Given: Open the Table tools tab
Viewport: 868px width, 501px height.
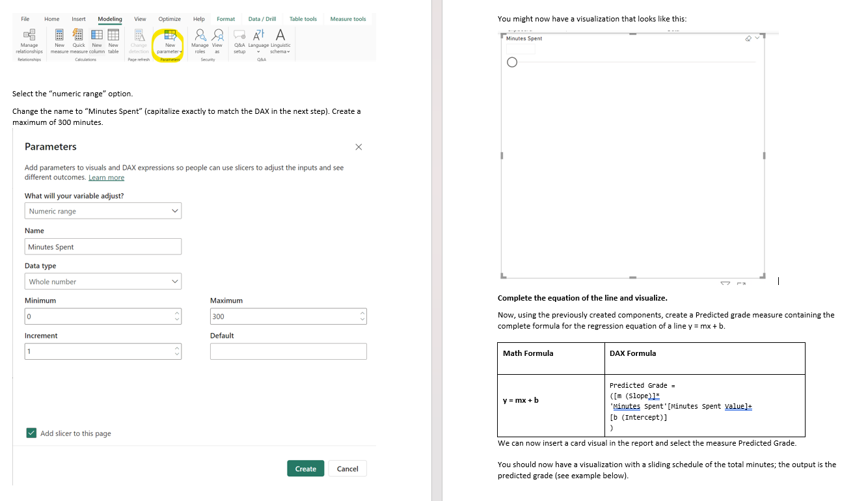Looking at the screenshot, I should [x=303, y=19].
